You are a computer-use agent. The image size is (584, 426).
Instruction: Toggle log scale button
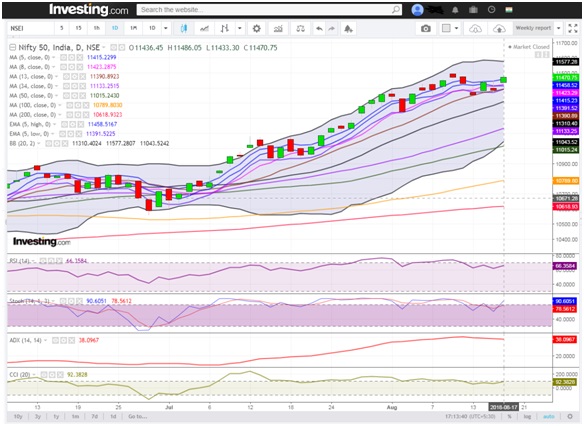(527, 416)
